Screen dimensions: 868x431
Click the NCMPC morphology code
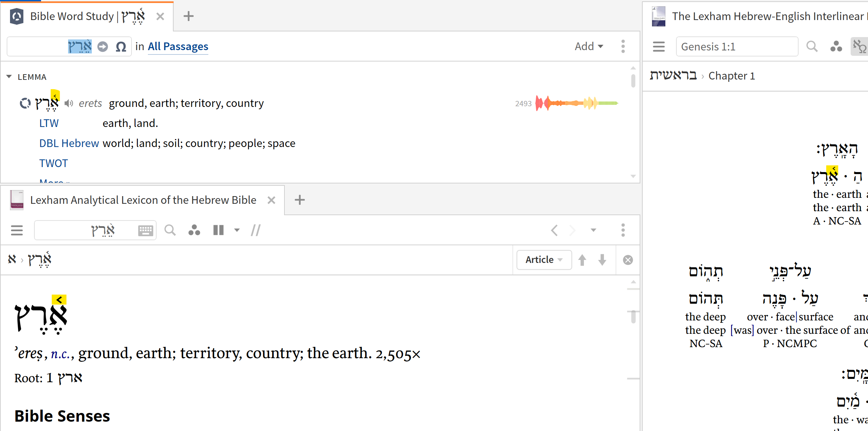click(x=797, y=344)
